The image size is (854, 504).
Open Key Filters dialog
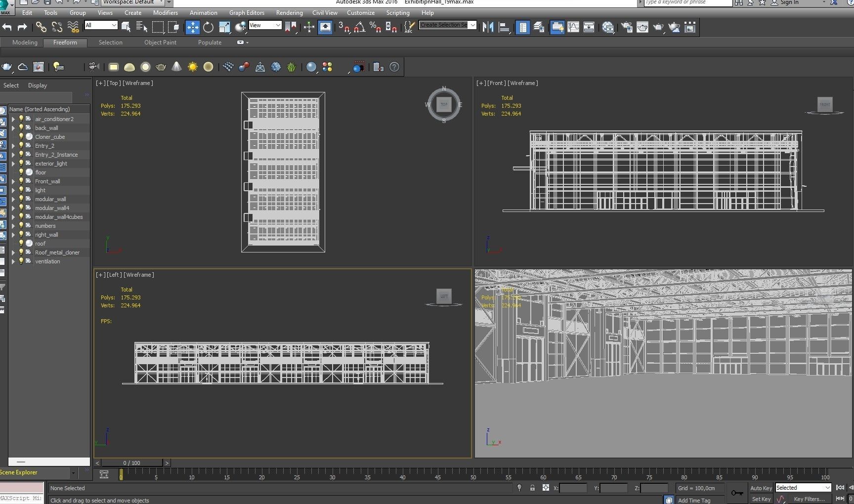point(809,499)
